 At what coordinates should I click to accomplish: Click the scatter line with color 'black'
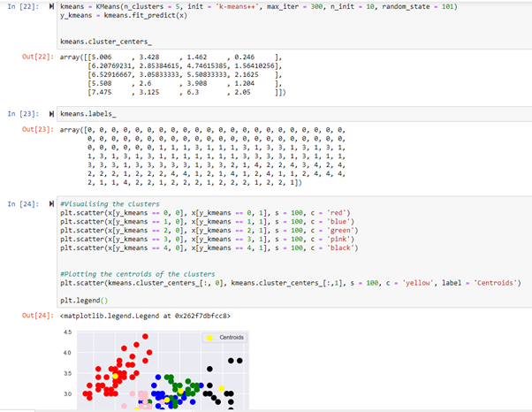[x=209, y=248]
